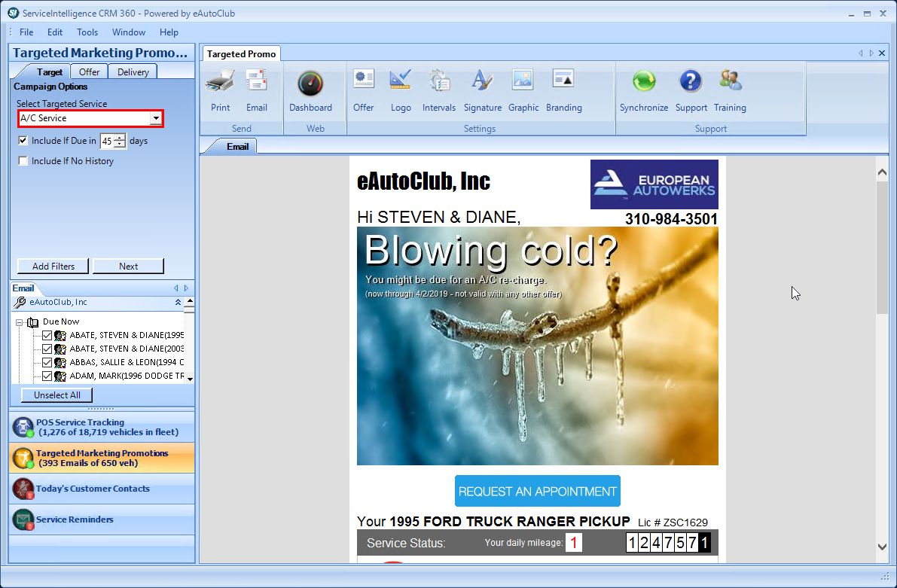Uncheck ABATE, STEVEN & DIANE(2003 entry
The height and width of the screenshot is (588, 897).
pos(47,349)
